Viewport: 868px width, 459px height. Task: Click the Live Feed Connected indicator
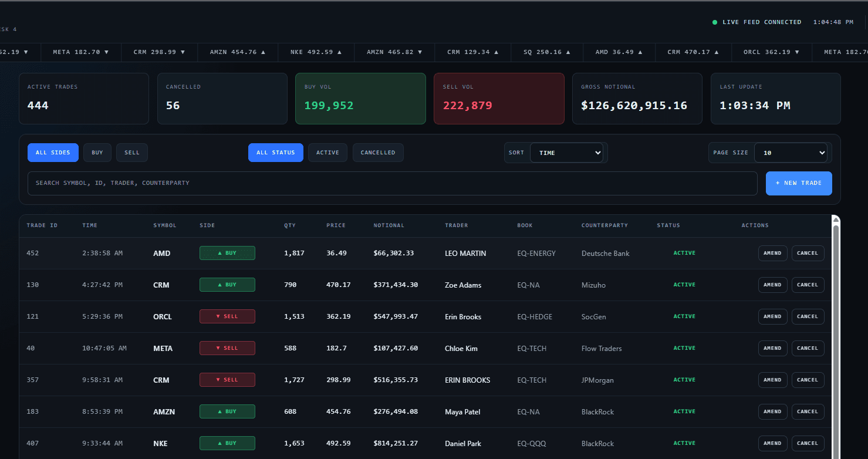[x=756, y=22]
